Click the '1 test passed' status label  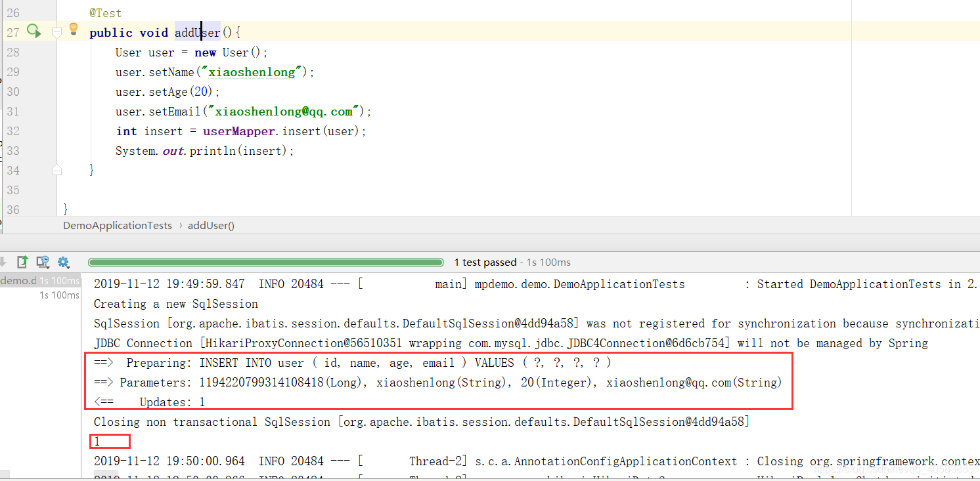[485, 262]
